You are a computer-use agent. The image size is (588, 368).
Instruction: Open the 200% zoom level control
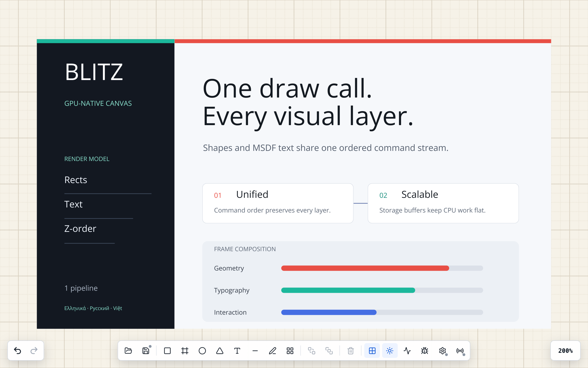pos(565,351)
